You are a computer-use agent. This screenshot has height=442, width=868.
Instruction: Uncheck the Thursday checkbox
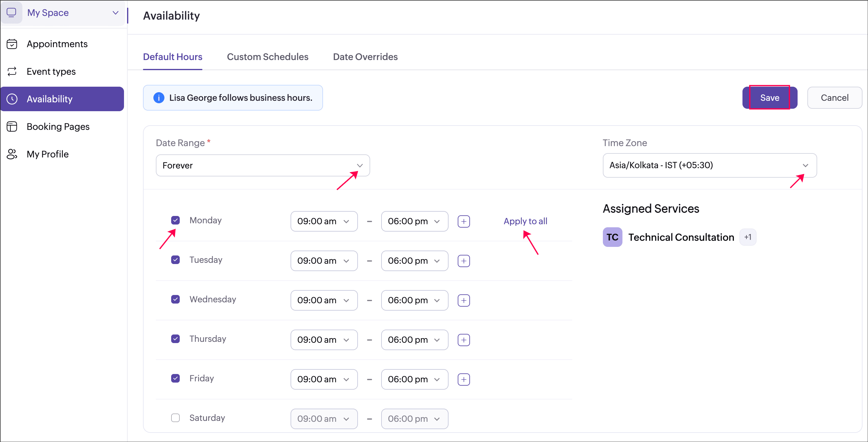(x=175, y=339)
